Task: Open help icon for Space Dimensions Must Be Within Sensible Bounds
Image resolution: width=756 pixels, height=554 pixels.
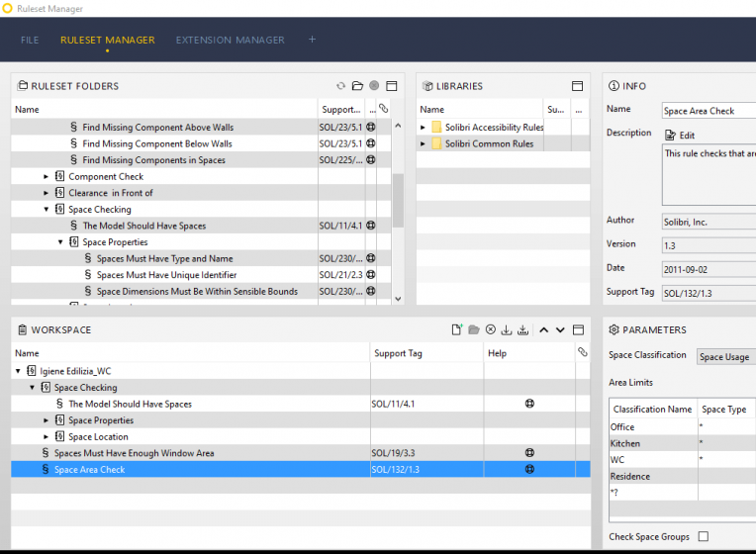Action: point(371,291)
